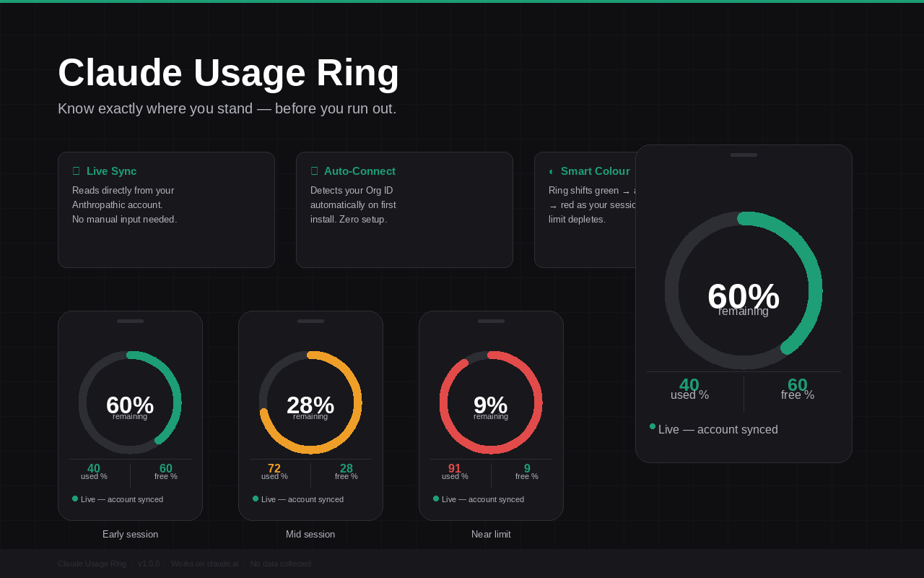Click the notch handle atop large preview card
924x578 pixels.
[744, 155]
